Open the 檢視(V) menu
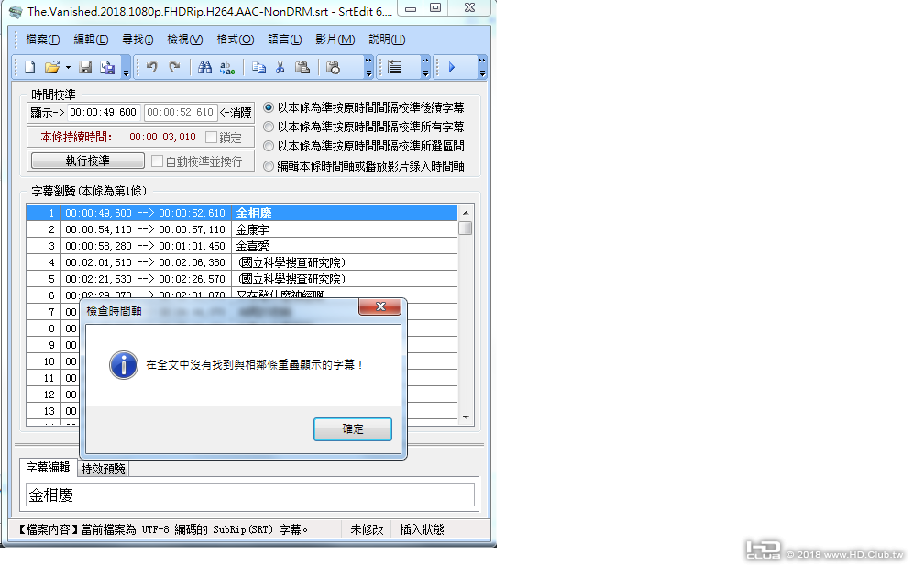Viewport: 924px width, 578px height. (x=185, y=39)
